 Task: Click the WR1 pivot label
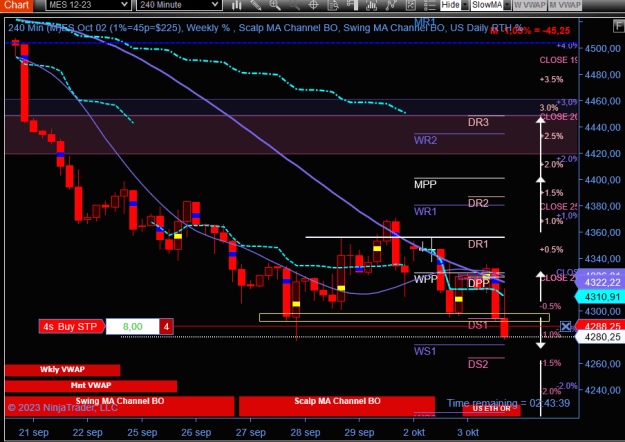(425, 212)
